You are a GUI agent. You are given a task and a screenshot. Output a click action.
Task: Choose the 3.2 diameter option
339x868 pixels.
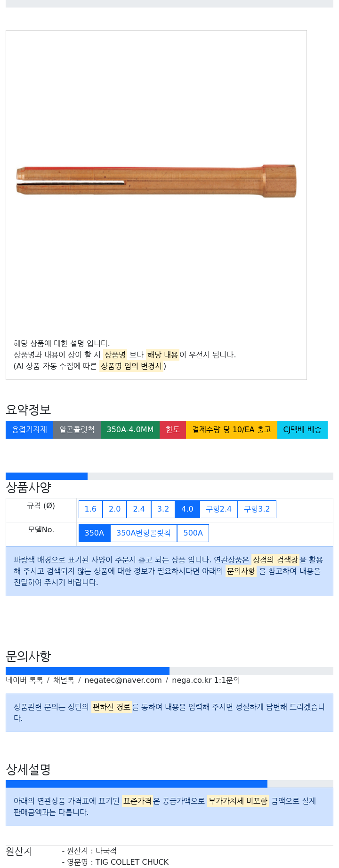click(x=163, y=509)
